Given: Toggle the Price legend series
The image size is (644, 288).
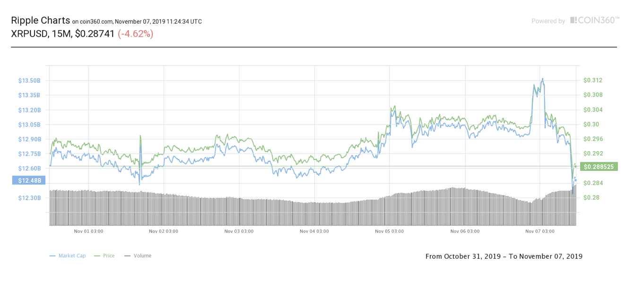Looking at the screenshot, I should (x=104, y=256).
